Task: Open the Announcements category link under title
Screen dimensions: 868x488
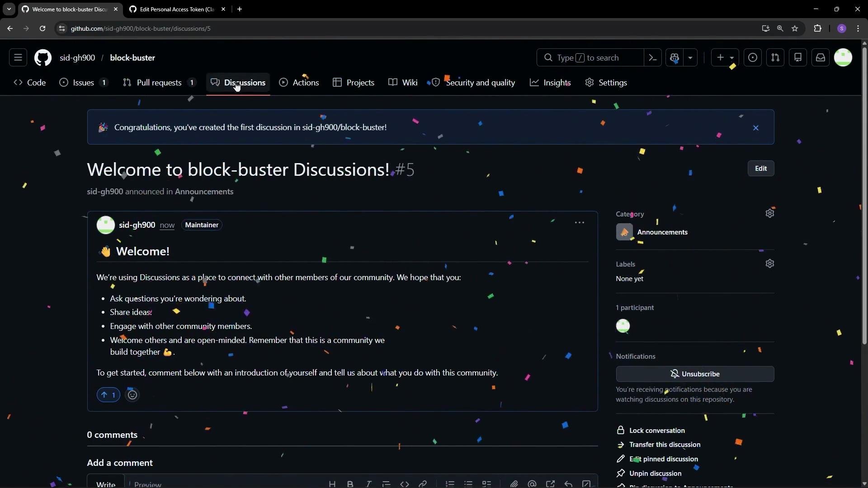Action: pyautogui.click(x=204, y=192)
